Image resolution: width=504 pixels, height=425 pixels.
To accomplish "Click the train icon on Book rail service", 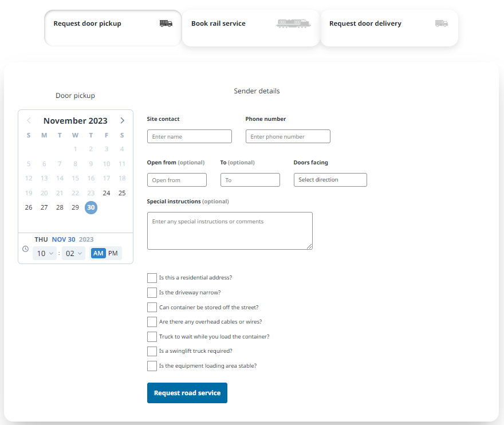I will coord(293,23).
